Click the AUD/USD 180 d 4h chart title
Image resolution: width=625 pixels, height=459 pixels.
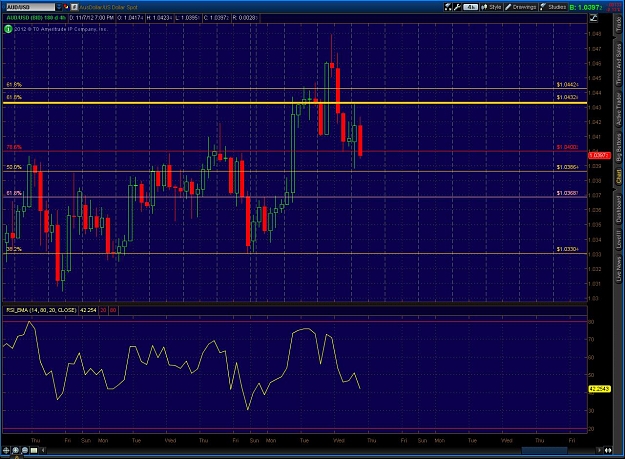pos(36,18)
